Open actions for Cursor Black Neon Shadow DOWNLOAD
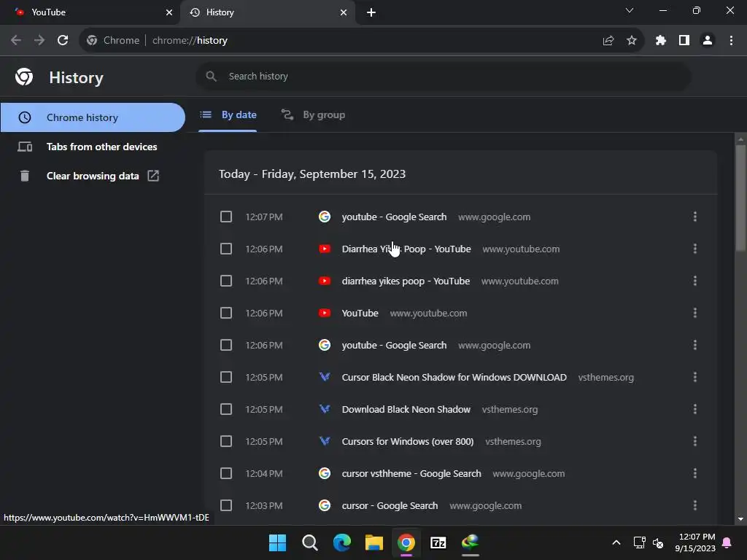 [x=695, y=377]
